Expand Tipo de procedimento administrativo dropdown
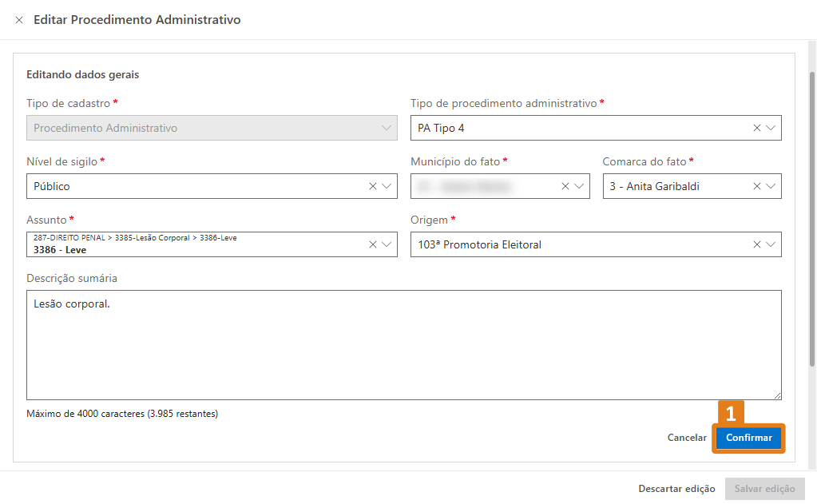Image resolution: width=817 pixels, height=504 pixels. click(x=771, y=128)
